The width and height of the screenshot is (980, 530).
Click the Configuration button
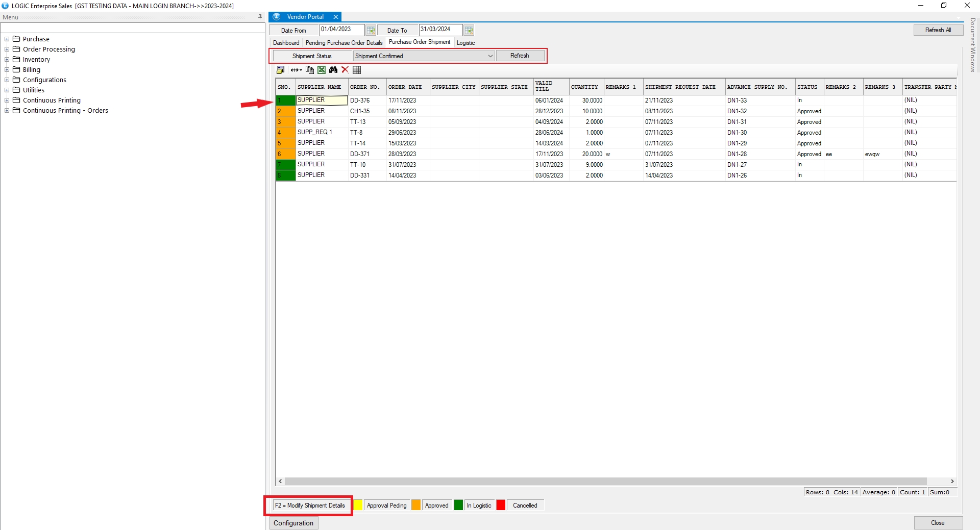point(293,523)
